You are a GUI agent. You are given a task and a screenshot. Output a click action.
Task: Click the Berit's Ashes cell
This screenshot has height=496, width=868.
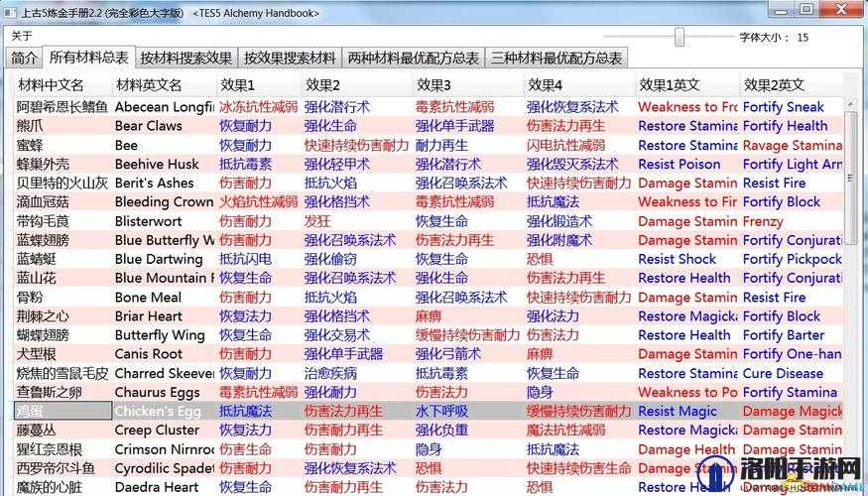(x=155, y=183)
